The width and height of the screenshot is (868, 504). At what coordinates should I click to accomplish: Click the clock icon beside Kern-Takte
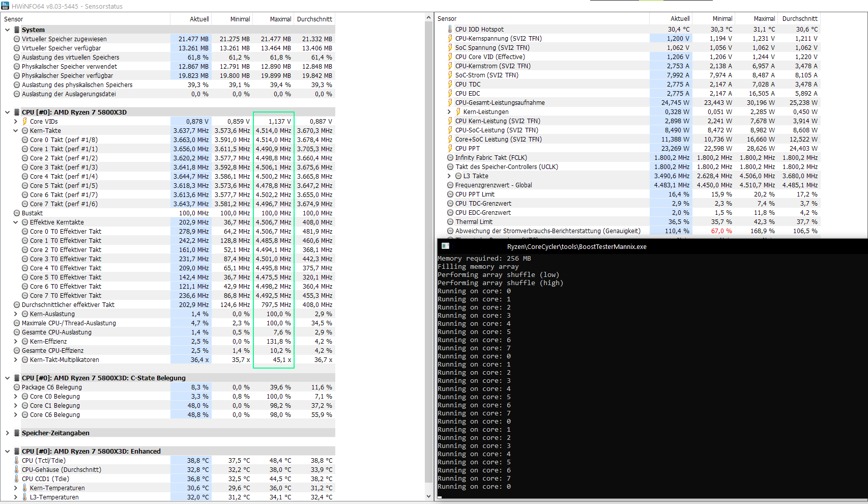coord(25,130)
